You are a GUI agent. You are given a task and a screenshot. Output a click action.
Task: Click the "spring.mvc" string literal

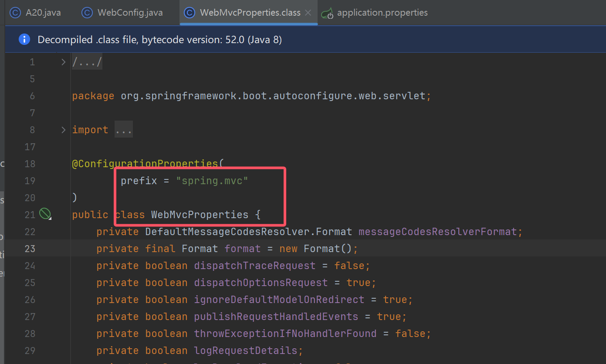pos(212,181)
